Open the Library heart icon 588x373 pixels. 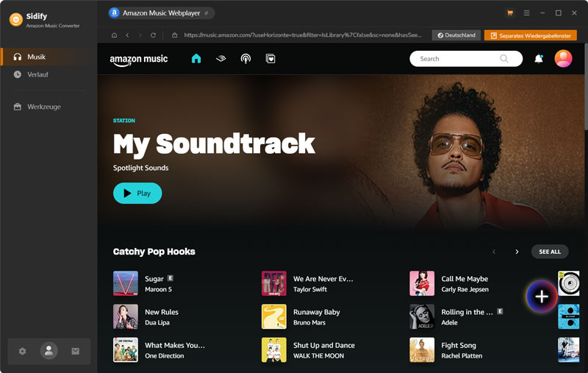[x=270, y=59]
